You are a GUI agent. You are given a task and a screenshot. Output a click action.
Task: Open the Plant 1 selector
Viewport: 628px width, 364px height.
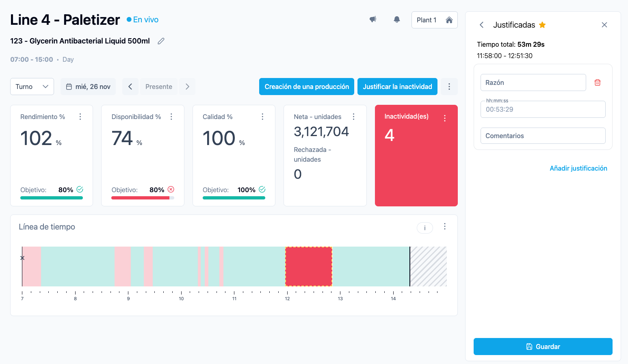(x=435, y=20)
